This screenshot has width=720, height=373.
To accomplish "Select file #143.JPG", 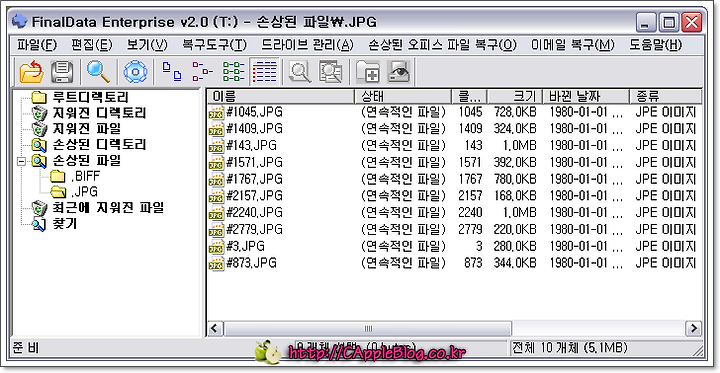I will pyautogui.click(x=252, y=146).
